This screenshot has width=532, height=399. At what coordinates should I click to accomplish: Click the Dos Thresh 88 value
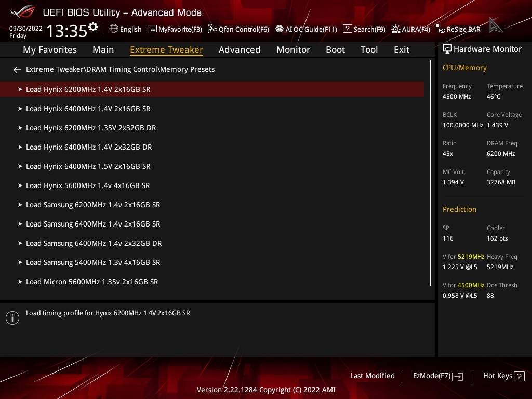[x=490, y=296]
